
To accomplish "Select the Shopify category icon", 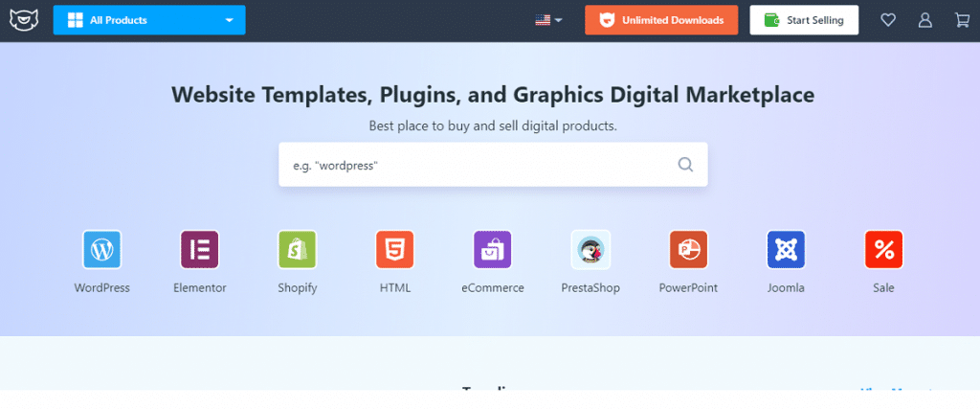I will click(297, 250).
